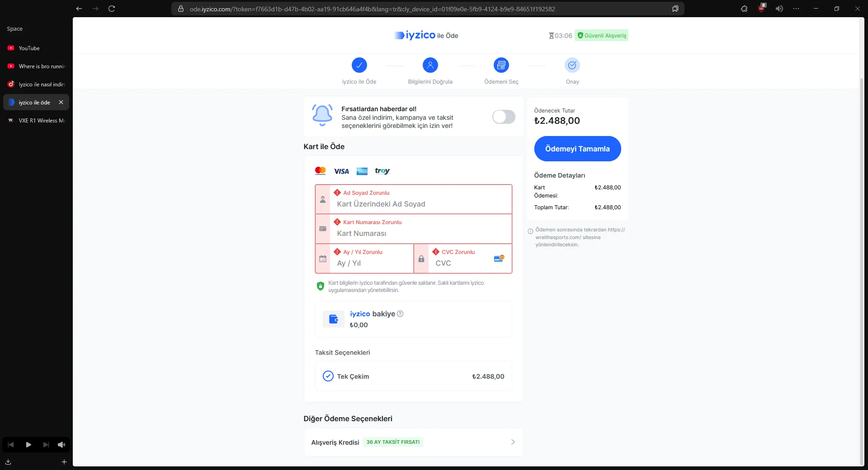Click the American Express logo

click(x=362, y=171)
